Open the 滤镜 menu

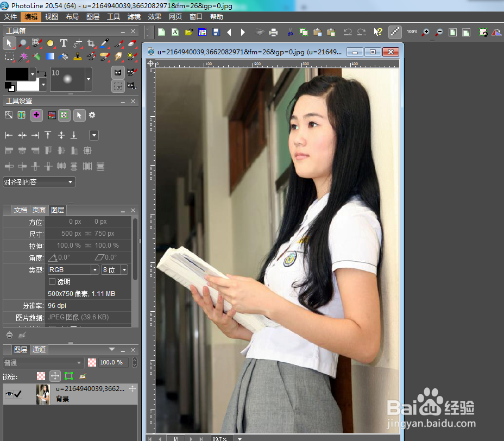134,16
